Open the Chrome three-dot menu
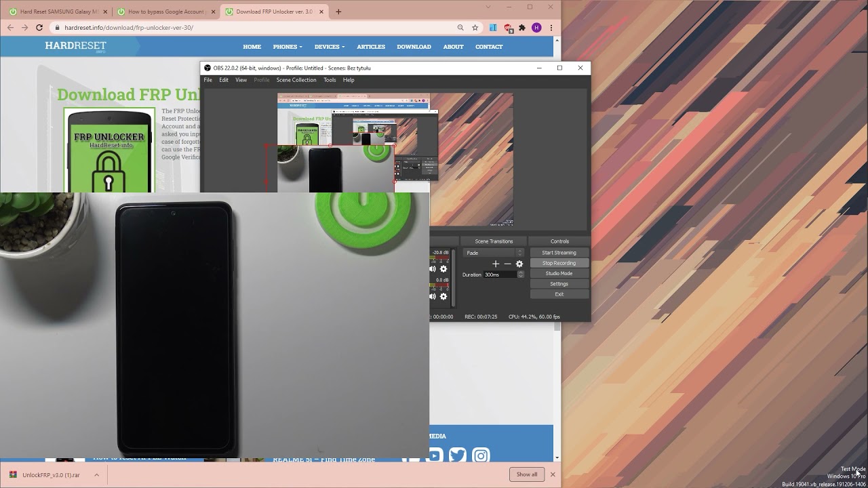The height and width of the screenshot is (488, 868). 551,28
